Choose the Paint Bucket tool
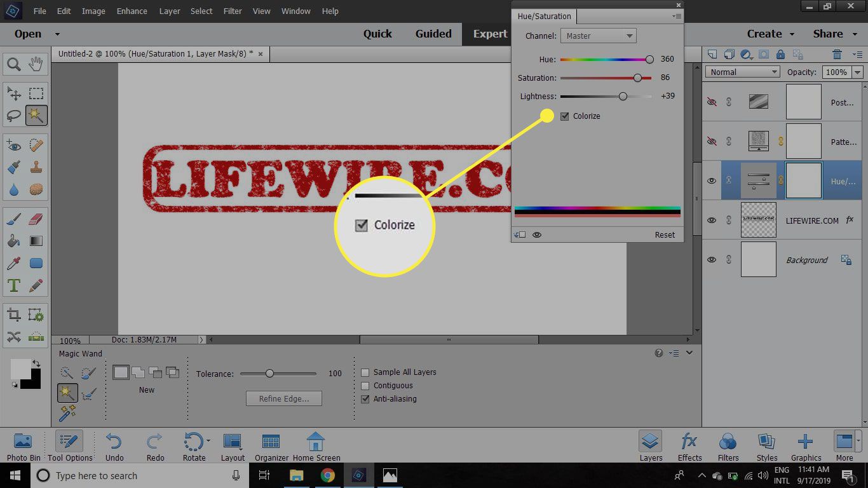 14,241
